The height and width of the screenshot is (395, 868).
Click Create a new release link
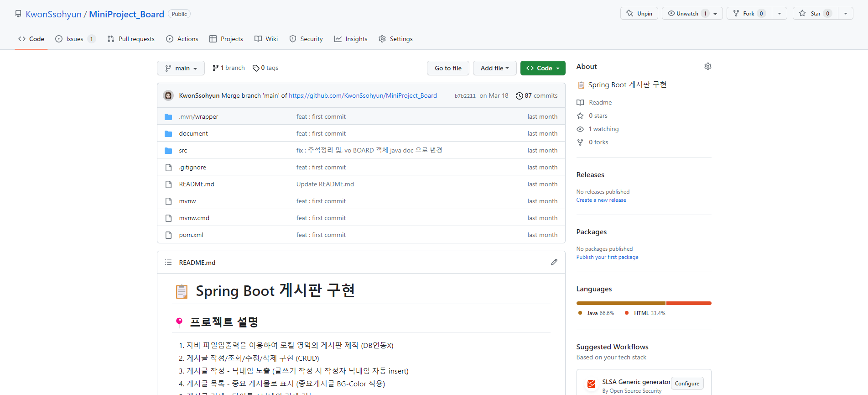pos(601,200)
